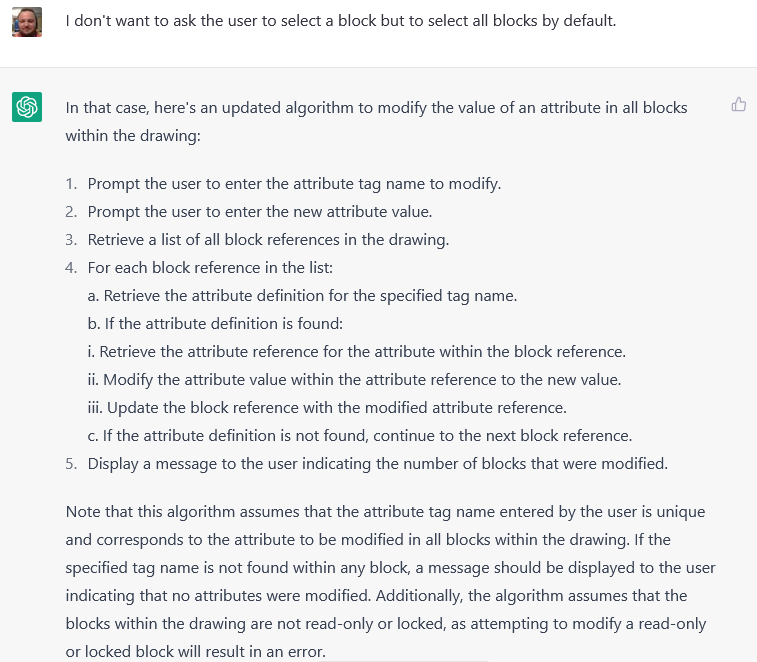
Task: Click the user message about selecting all blocks
Action: click(x=341, y=21)
